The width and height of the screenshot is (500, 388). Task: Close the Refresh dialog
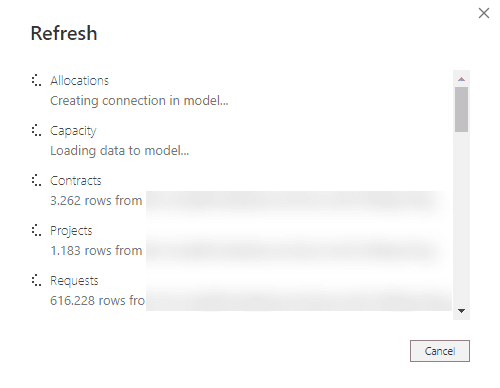coord(484,13)
